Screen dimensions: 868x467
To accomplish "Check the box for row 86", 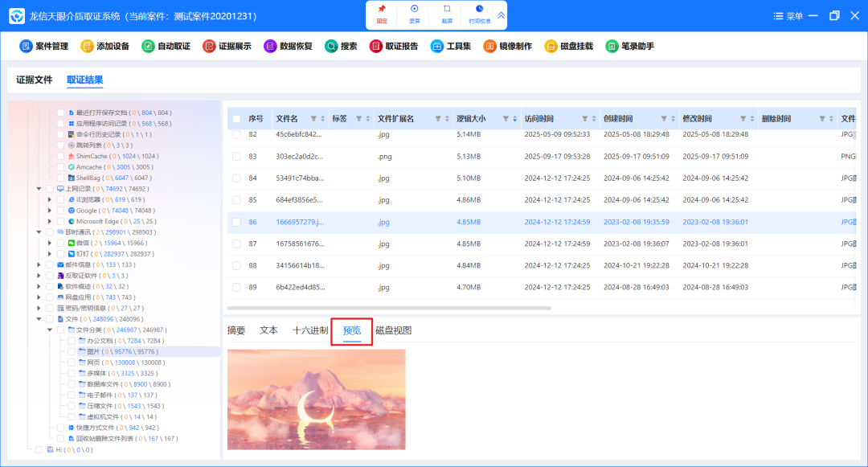I will pyautogui.click(x=236, y=222).
